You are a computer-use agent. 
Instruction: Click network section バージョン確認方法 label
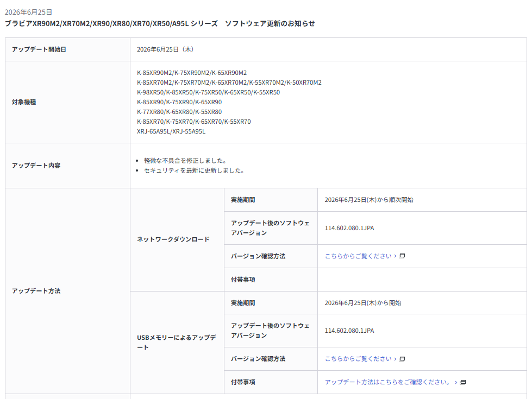(258, 256)
